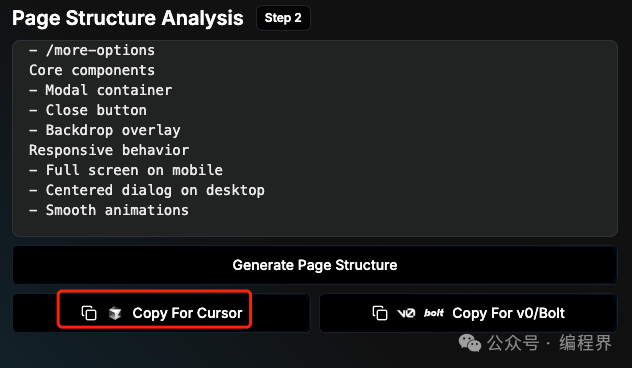Click the 'Backdrop overlay' line
Image resolution: width=632 pixels, height=368 pixels.
point(105,130)
